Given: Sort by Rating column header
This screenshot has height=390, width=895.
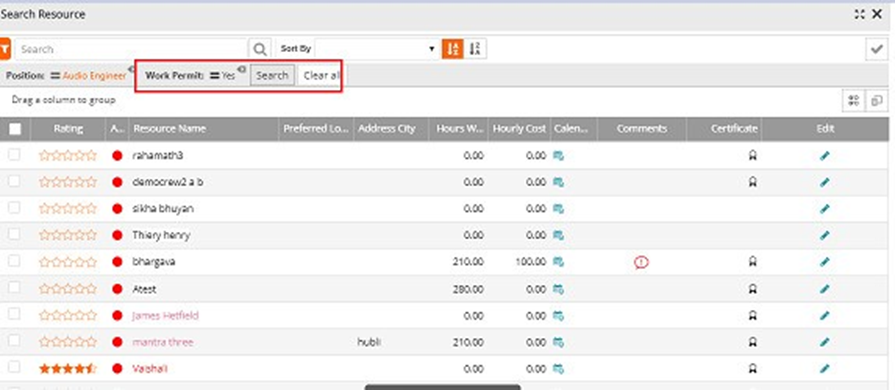Looking at the screenshot, I should tap(68, 129).
